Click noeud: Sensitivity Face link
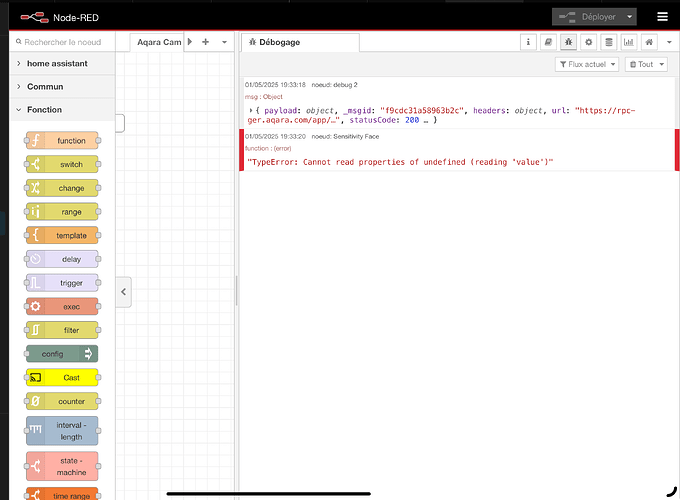This screenshot has height=500, width=680. pos(345,136)
